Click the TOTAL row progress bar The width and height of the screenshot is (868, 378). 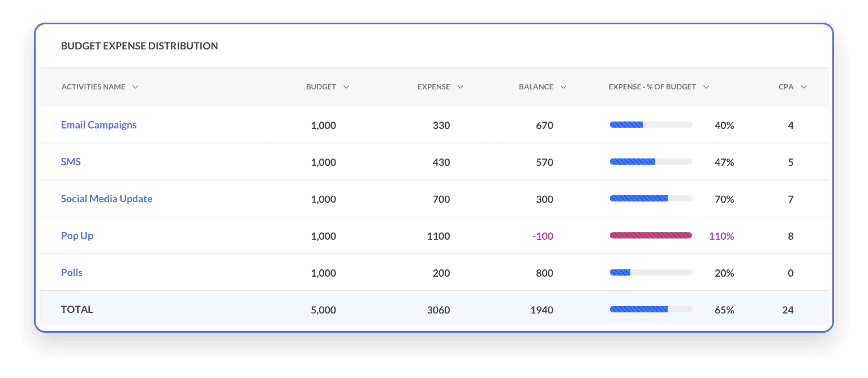tap(651, 310)
